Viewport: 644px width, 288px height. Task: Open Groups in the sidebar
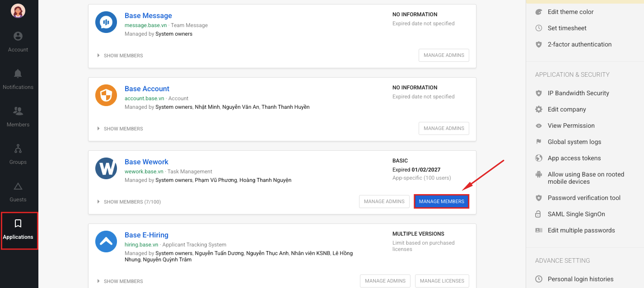tap(18, 154)
